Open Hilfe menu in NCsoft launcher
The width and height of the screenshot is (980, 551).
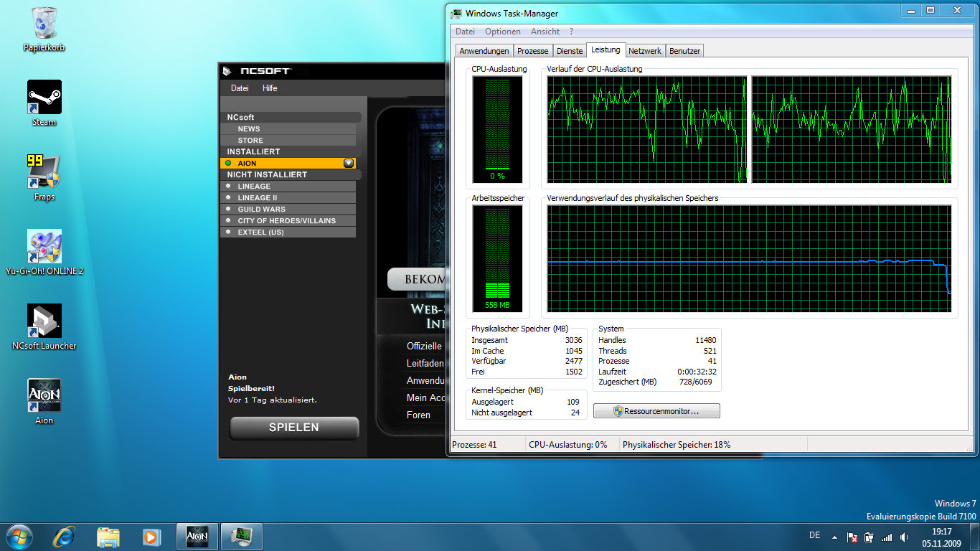click(x=270, y=88)
